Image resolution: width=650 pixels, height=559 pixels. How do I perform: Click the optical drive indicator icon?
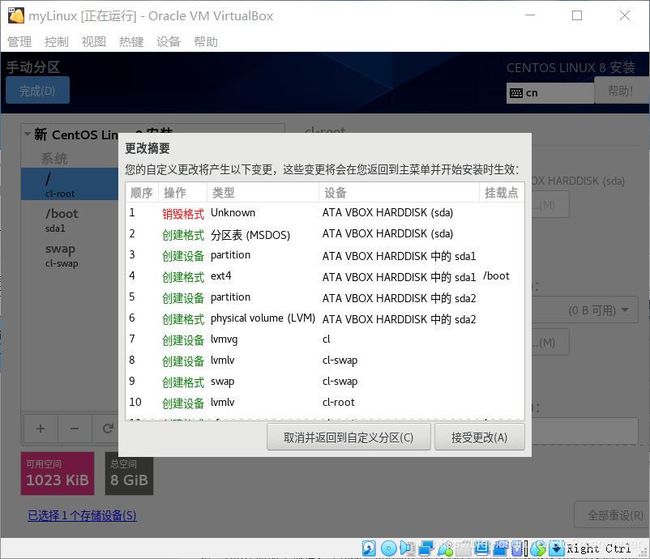[x=389, y=548]
